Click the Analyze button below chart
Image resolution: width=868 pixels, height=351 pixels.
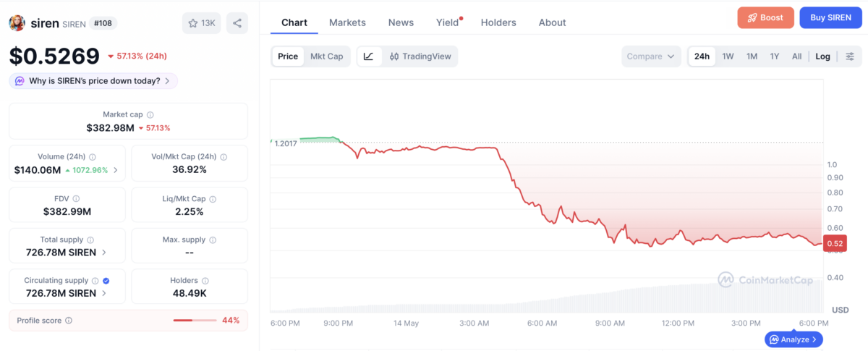(x=793, y=339)
